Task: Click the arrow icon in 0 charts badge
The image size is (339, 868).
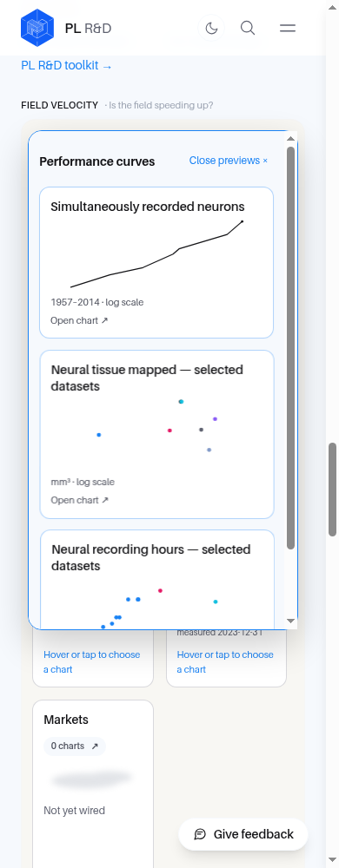Action: [x=95, y=746]
